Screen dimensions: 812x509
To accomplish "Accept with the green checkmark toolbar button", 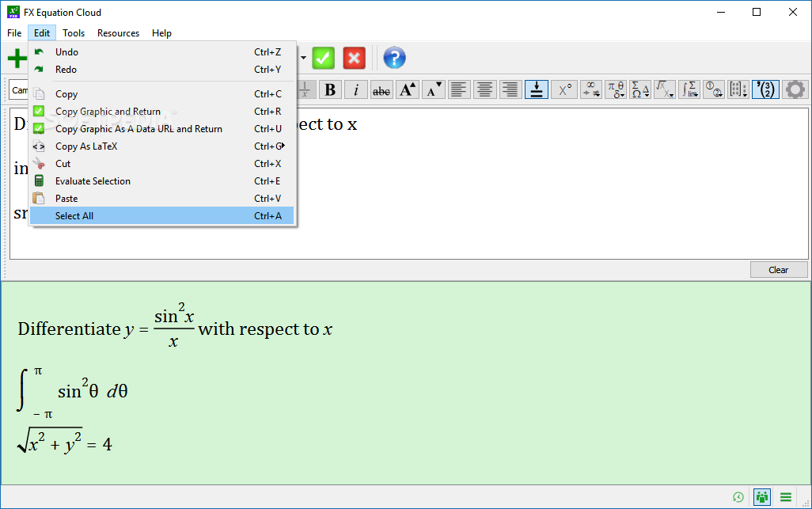I will 323,58.
